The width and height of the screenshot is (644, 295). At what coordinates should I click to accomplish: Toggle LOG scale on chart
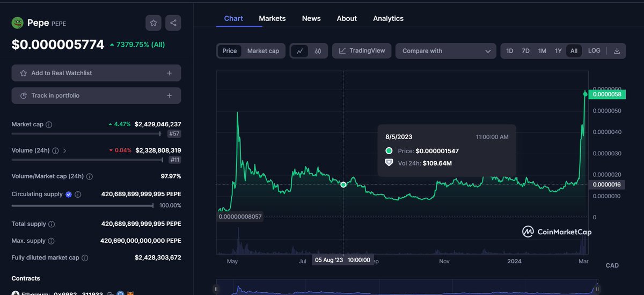594,51
